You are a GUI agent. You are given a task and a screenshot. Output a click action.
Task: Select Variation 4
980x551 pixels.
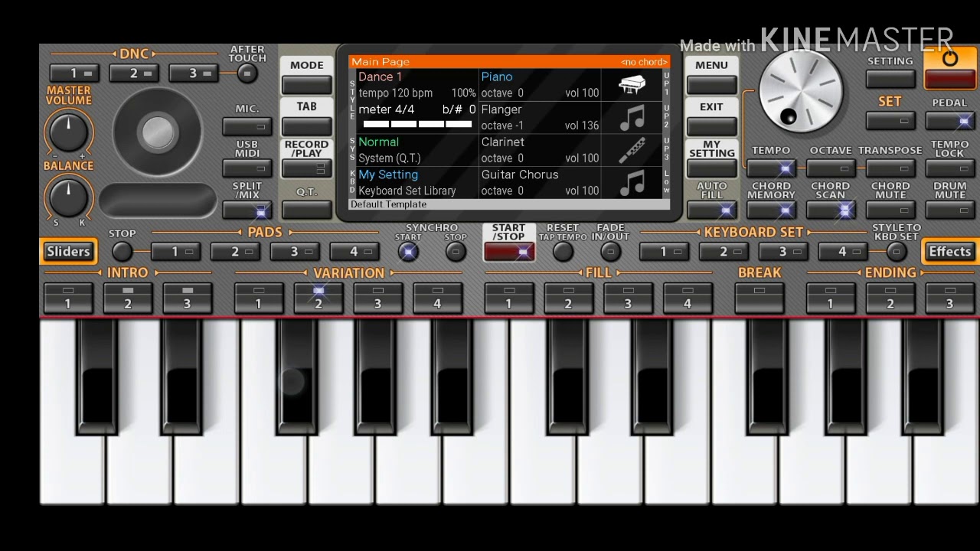[438, 298]
